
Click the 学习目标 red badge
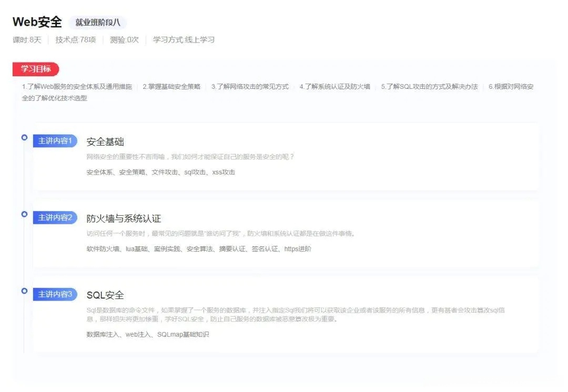tap(36, 69)
